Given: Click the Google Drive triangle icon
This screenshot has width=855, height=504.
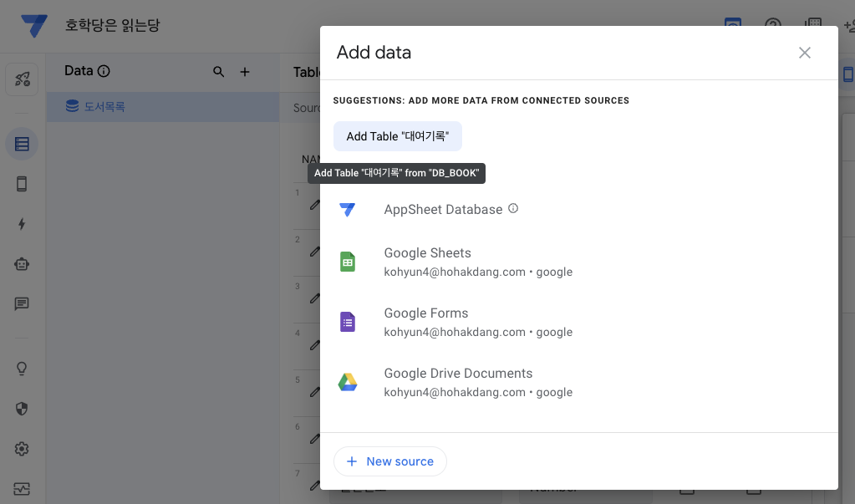Looking at the screenshot, I should click(x=348, y=382).
